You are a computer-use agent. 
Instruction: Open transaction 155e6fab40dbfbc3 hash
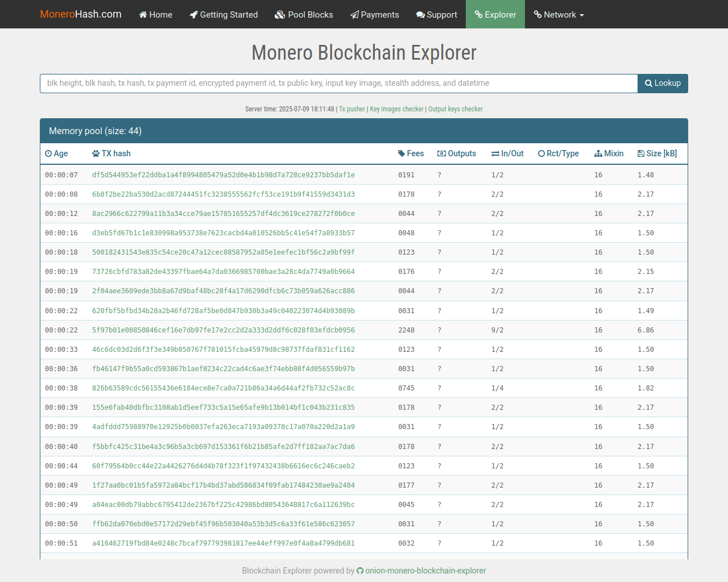click(x=224, y=408)
